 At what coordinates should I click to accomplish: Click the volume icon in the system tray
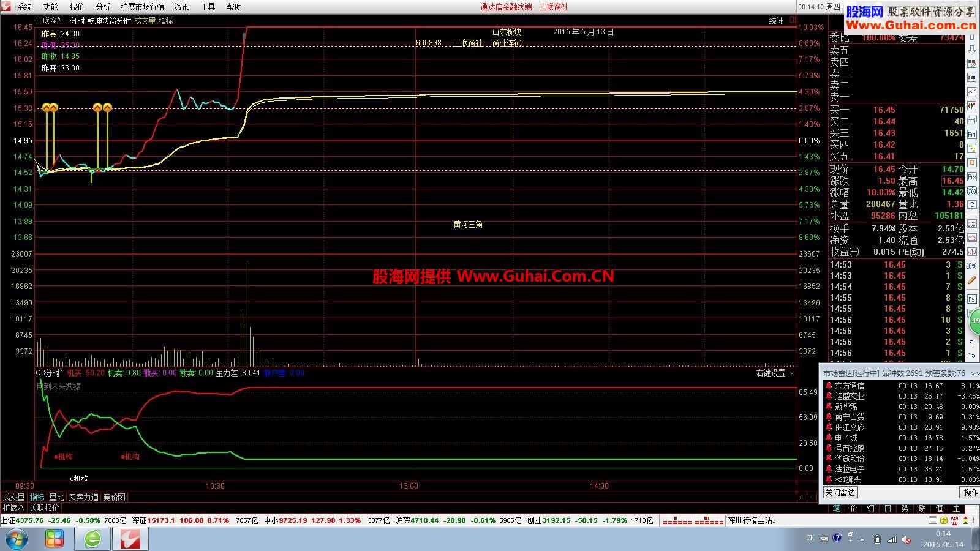click(x=907, y=539)
